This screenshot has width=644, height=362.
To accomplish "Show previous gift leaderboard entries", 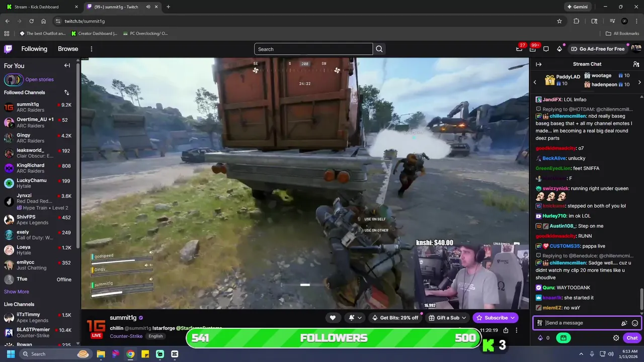I will 535,82.
